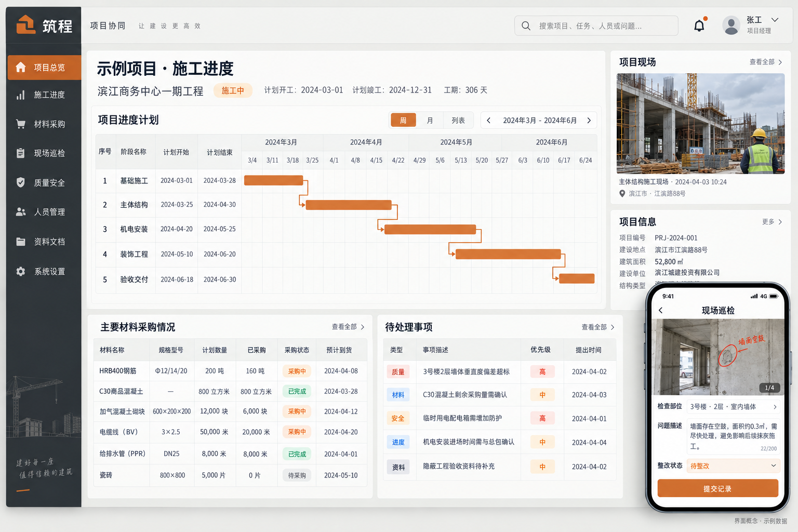Click the user avatar for 张工

pyautogui.click(x=731, y=25)
